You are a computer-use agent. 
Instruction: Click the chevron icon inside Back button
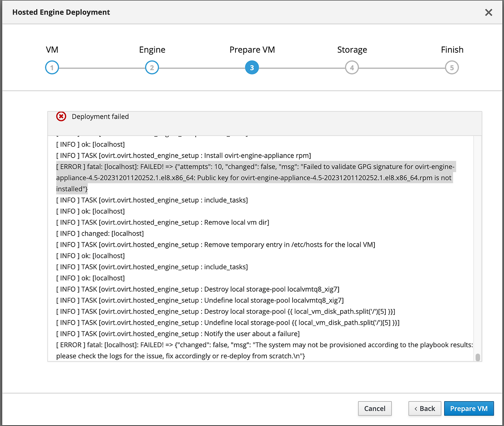click(x=416, y=408)
